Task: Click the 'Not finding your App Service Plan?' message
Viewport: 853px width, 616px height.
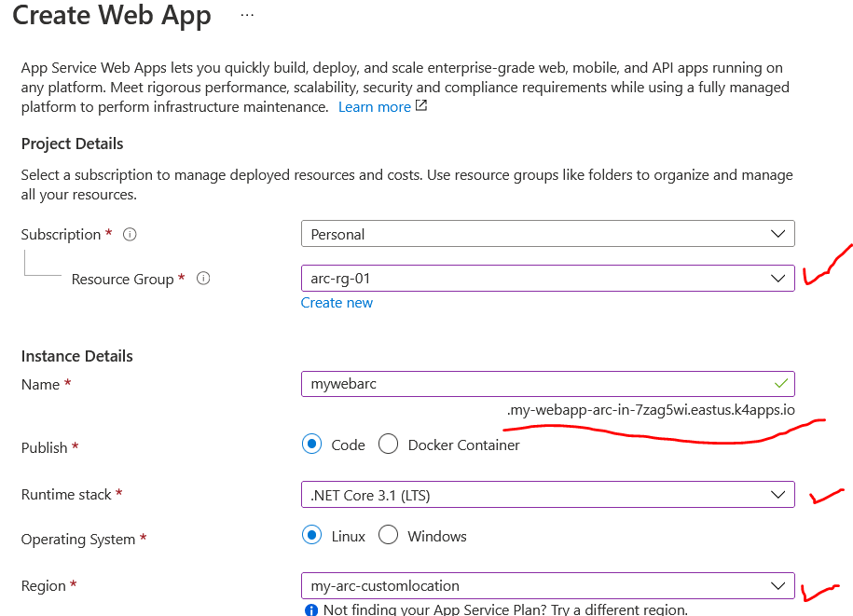Action: tap(505, 609)
